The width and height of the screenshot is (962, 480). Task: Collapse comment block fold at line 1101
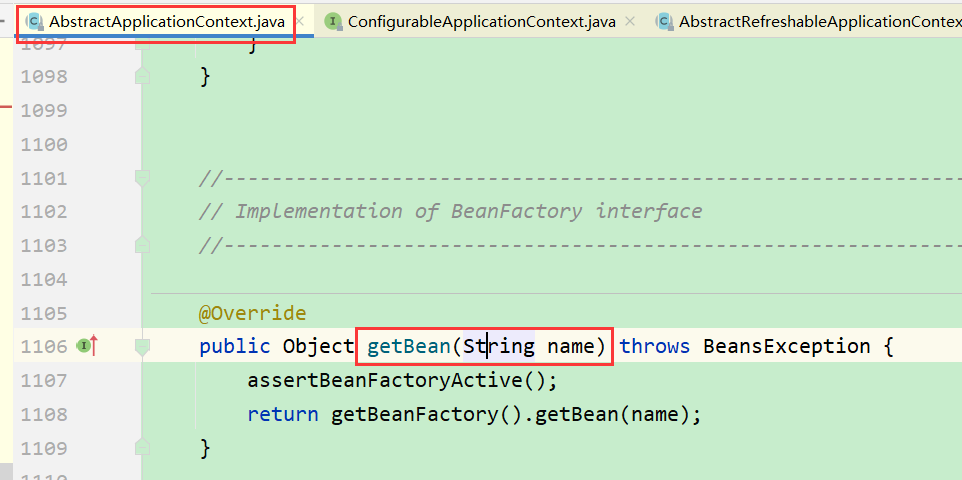[x=142, y=178]
